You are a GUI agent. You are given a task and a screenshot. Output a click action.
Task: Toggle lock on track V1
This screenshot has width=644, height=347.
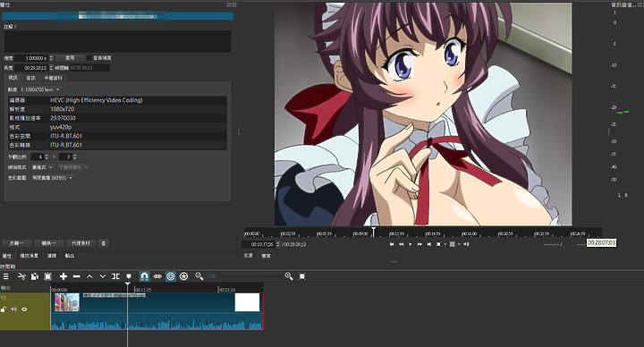point(4,309)
